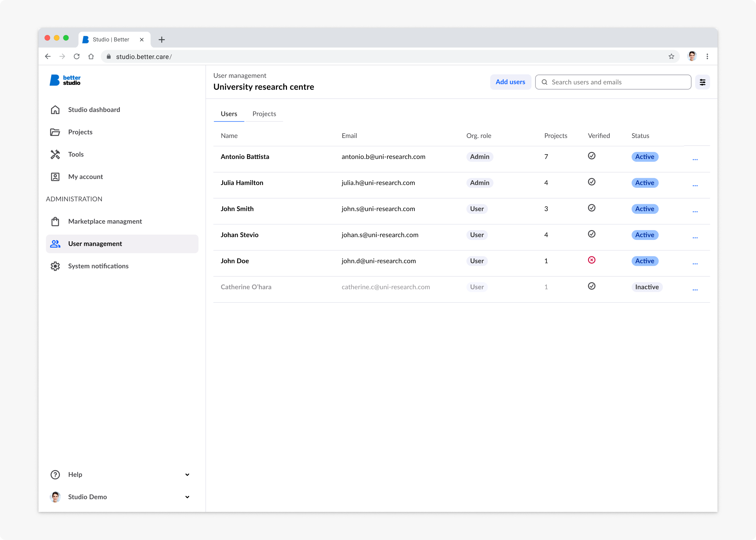Select the Users tab

coord(229,114)
